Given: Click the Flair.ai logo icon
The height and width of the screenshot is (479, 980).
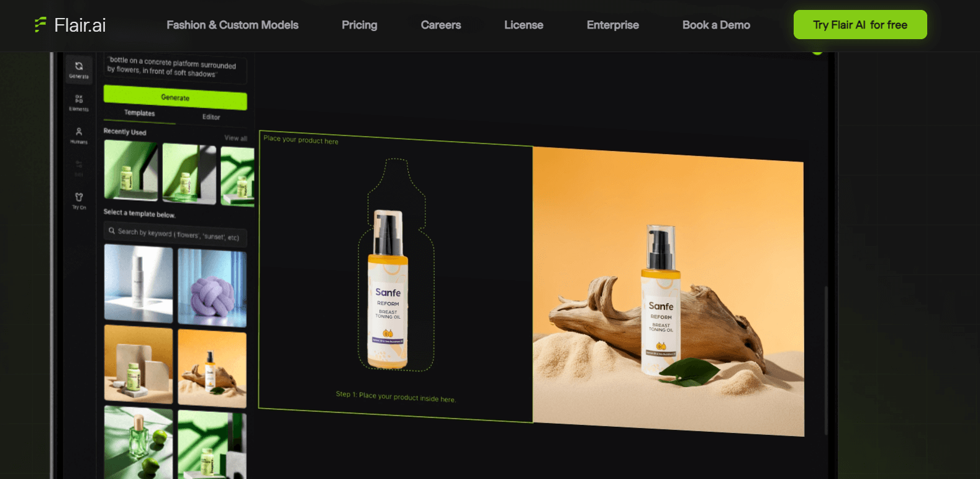Looking at the screenshot, I should click(x=40, y=25).
